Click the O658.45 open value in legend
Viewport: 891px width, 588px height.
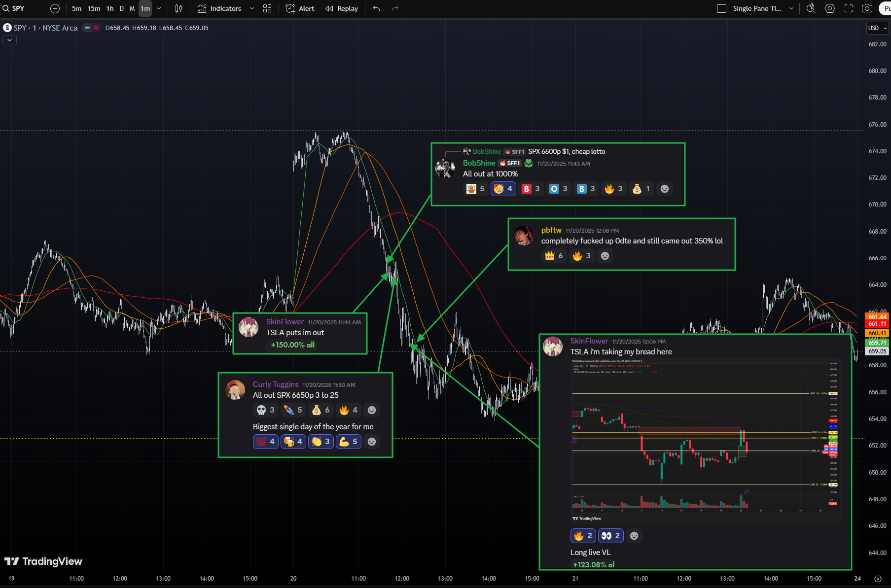pyautogui.click(x=117, y=28)
